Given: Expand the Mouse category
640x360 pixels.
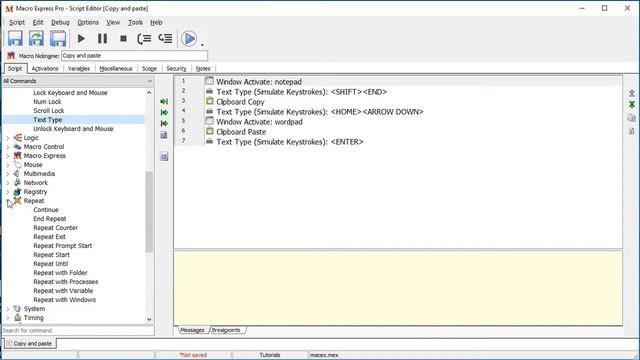Looking at the screenshot, I should coord(8,165).
